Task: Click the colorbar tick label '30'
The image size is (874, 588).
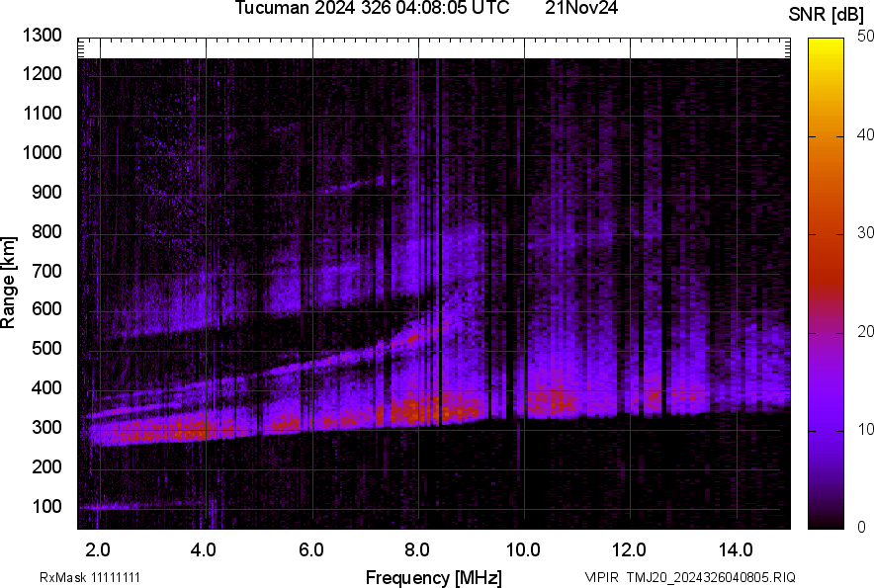Action: tap(866, 233)
